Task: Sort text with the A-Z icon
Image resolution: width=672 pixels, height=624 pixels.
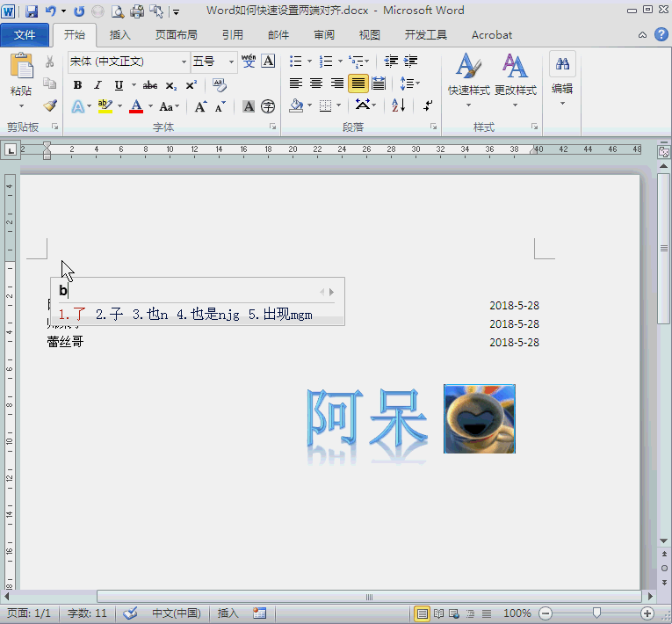Action: (x=399, y=105)
